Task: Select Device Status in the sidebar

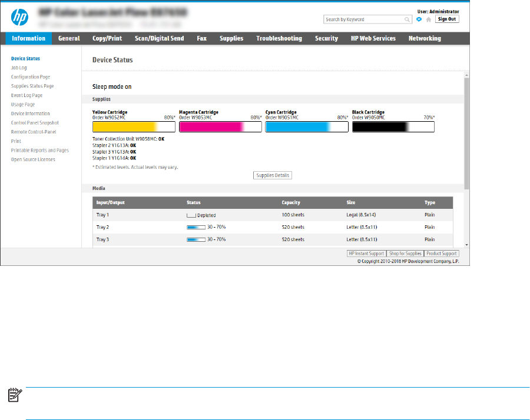Action: point(25,58)
